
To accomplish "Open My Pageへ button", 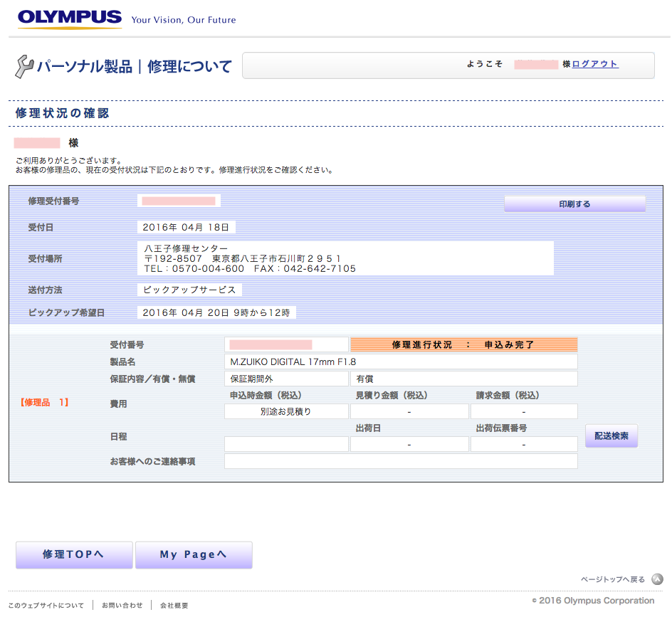I will [x=194, y=554].
